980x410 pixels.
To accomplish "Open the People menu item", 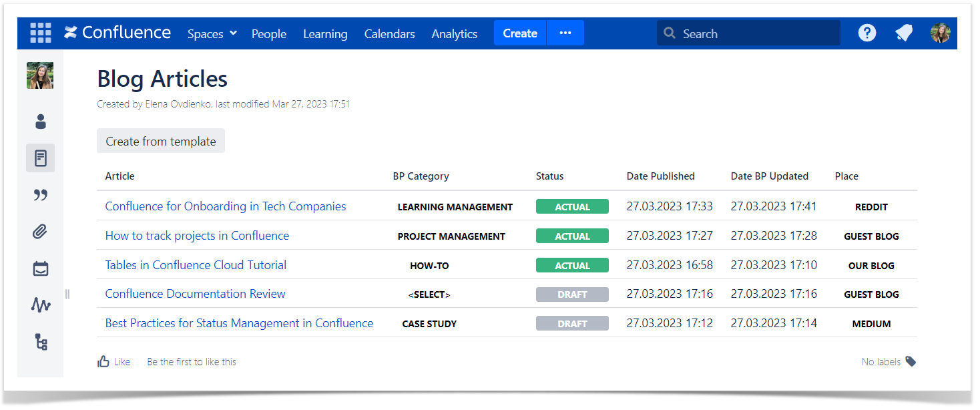I will pos(269,33).
